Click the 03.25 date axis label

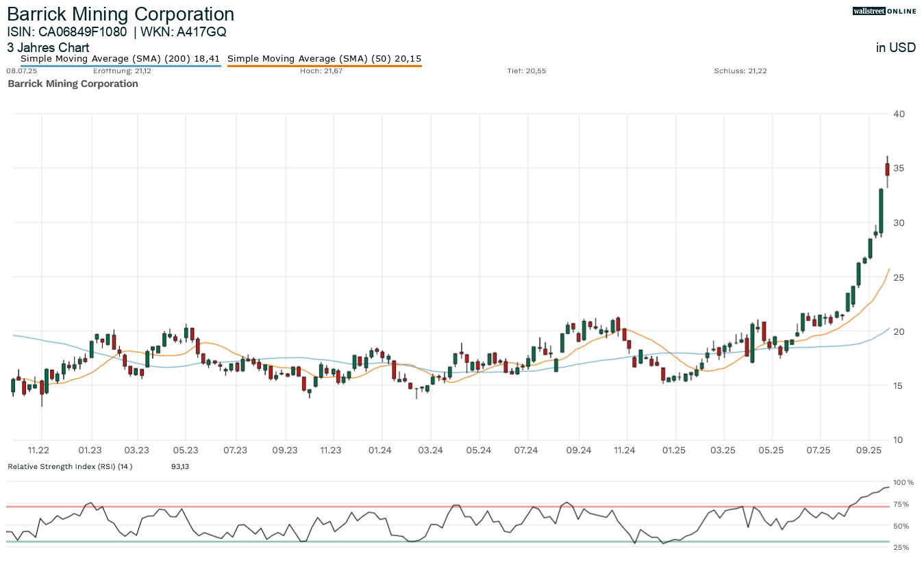click(x=723, y=450)
